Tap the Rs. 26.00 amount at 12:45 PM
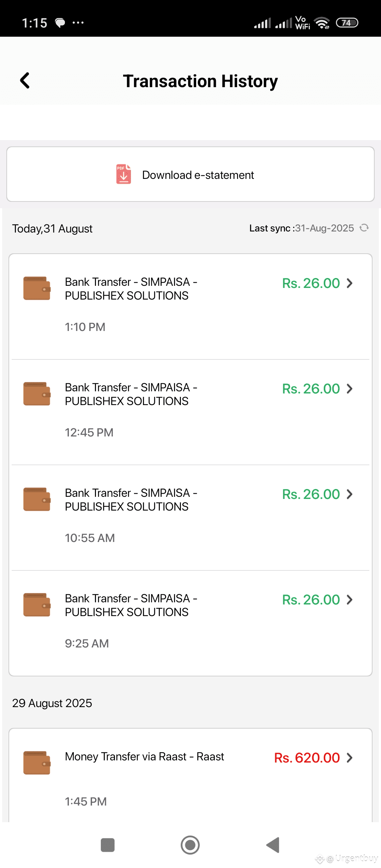The height and width of the screenshot is (868, 381). coord(311,388)
